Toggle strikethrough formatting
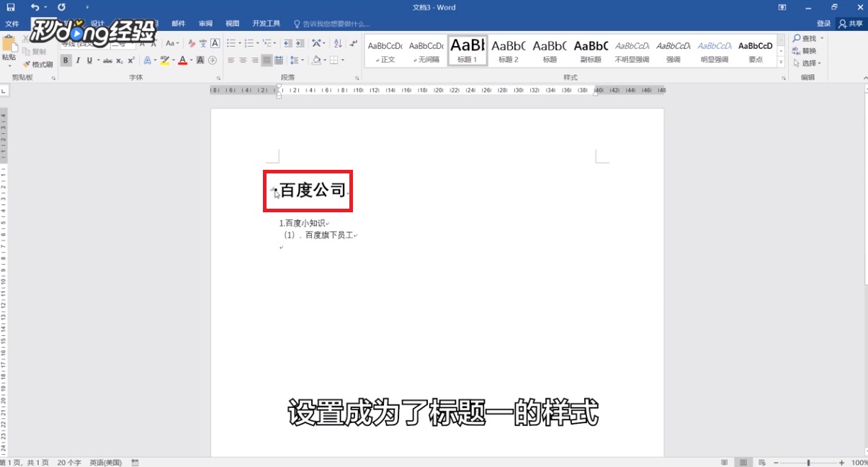This screenshot has height=467, width=868. point(107,60)
